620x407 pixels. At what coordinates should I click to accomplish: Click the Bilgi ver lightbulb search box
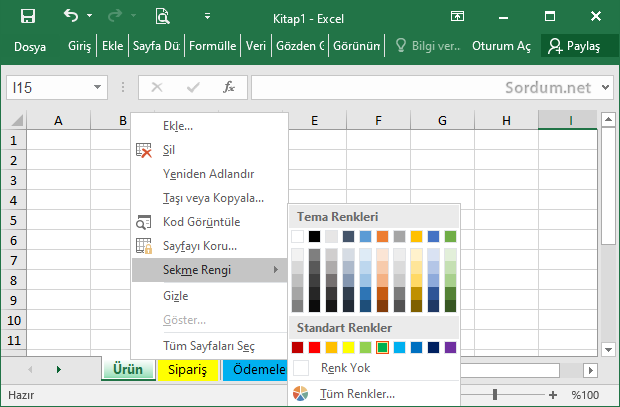tap(428, 46)
